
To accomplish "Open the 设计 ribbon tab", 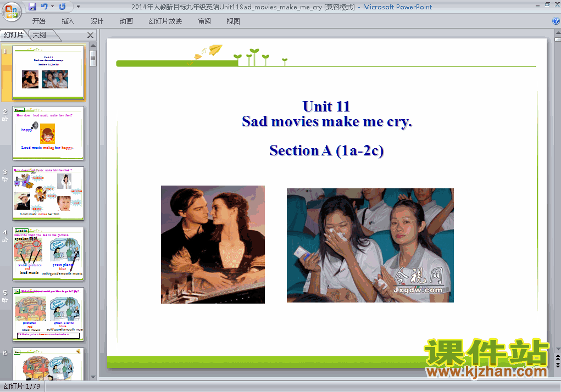I will point(97,21).
